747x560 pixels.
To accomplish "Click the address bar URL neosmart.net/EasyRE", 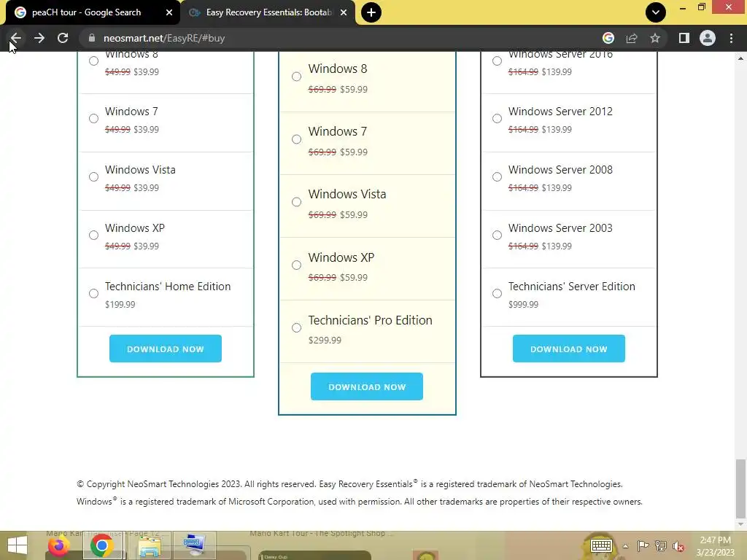I will pyautogui.click(x=164, y=38).
